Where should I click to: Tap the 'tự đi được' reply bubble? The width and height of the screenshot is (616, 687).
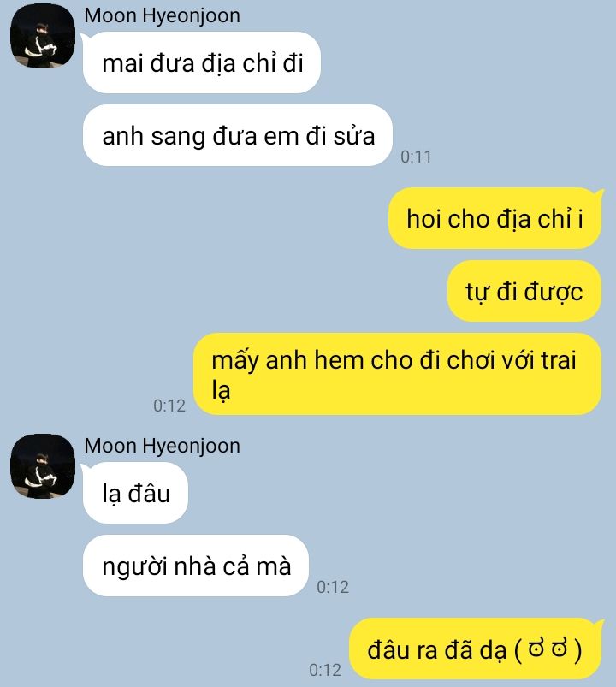point(524,291)
